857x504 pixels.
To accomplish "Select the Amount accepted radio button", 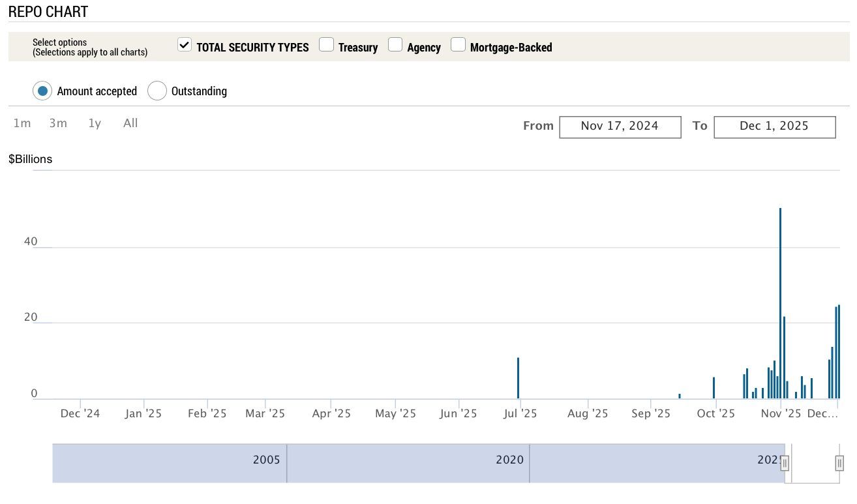I will 43,91.
